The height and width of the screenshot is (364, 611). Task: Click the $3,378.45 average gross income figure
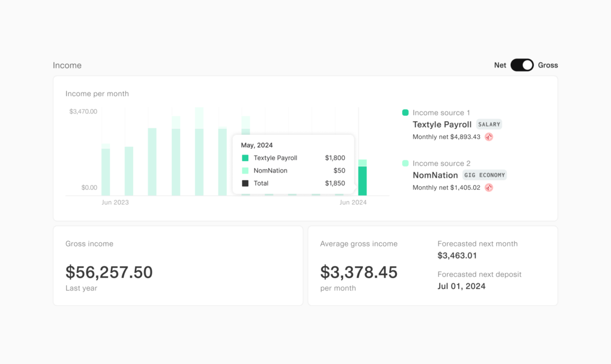point(359,272)
